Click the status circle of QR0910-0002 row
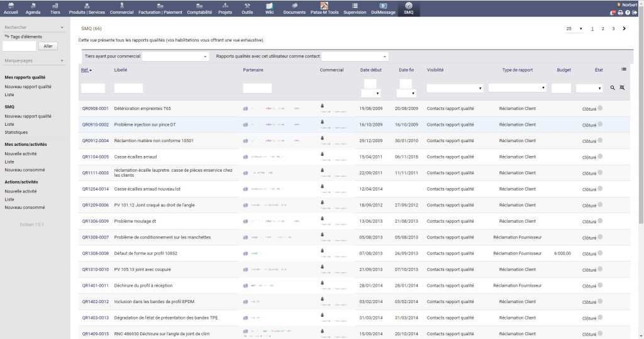 [x=601, y=125]
